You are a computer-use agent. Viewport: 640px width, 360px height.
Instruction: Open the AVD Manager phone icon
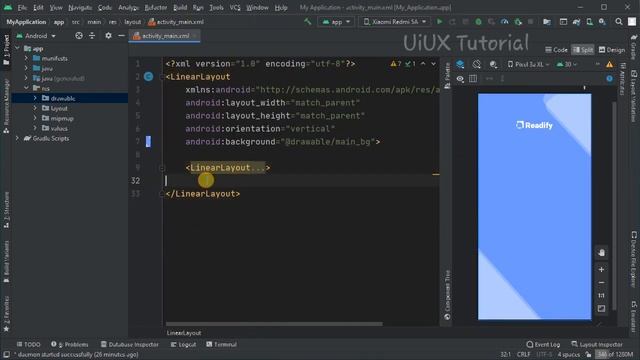tap(589, 22)
